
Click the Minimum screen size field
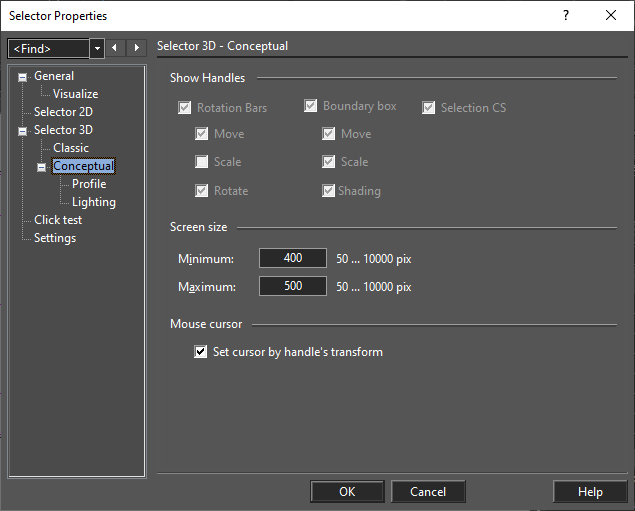pos(293,258)
